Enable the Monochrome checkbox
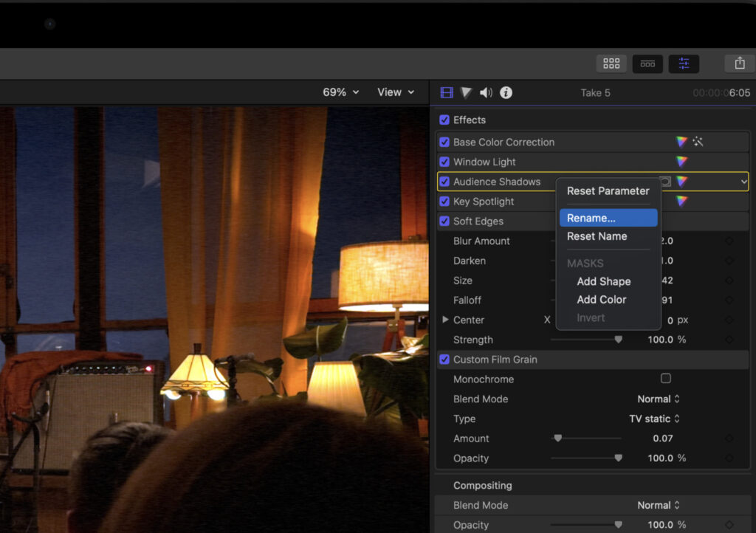Viewport: 756px width, 533px height. click(666, 379)
